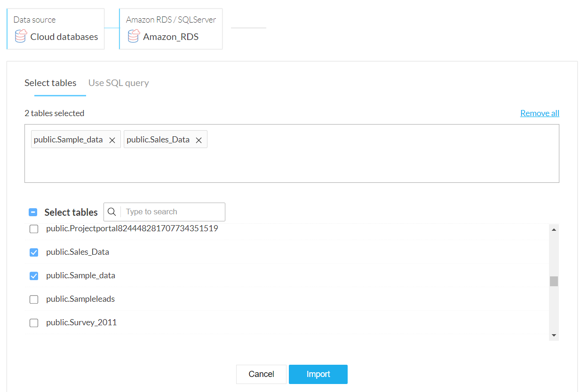Check public.Projectportal824448281707734351519 checkbox
Image resolution: width=581 pixels, height=392 pixels.
(34, 229)
